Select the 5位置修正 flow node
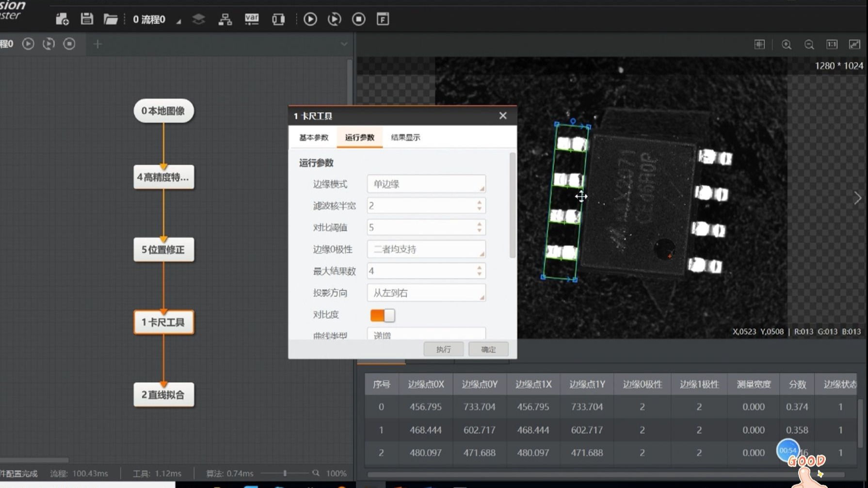The height and width of the screenshot is (488, 868). click(x=163, y=250)
